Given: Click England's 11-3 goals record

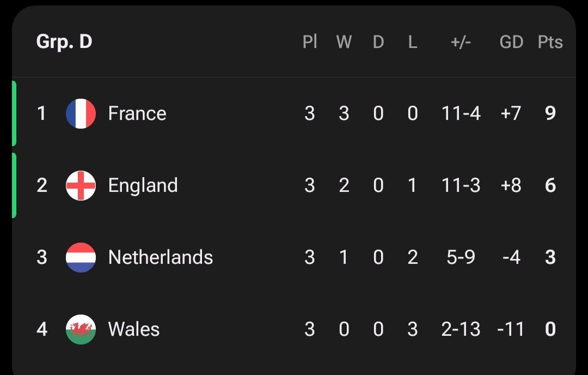Looking at the screenshot, I should coord(461,185).
